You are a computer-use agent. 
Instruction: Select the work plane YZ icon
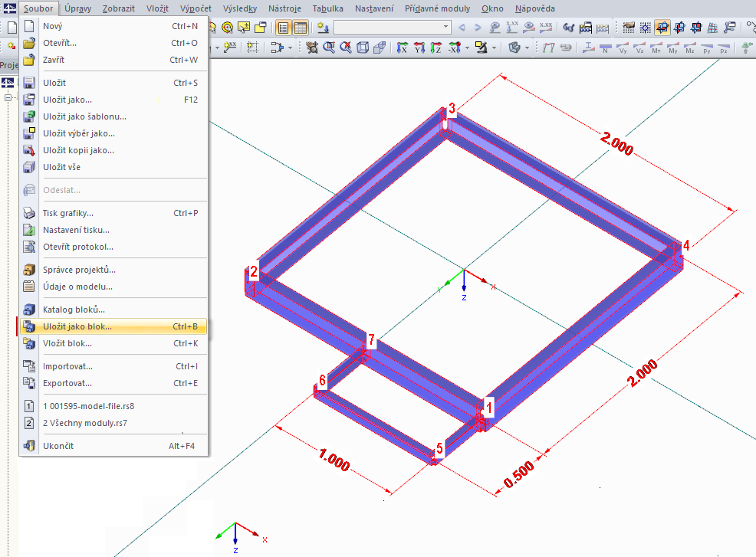(679, 28)
